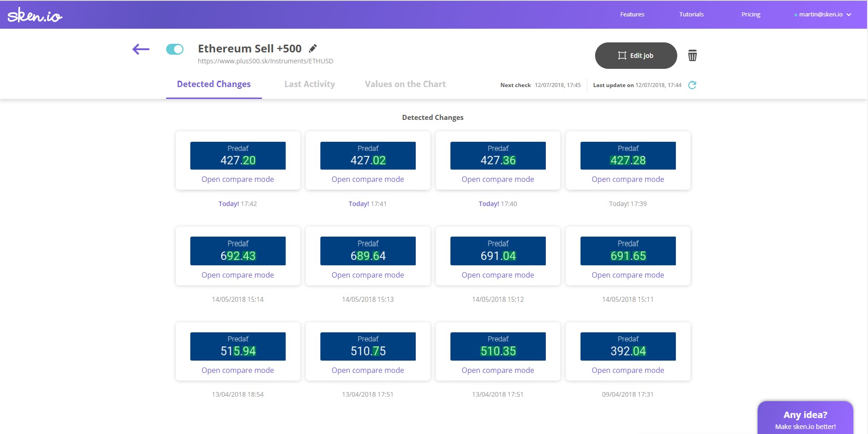The image size is (868, 434).
Task: Click the 510.75 snapshot thumbnail
Action: (368, 346)
